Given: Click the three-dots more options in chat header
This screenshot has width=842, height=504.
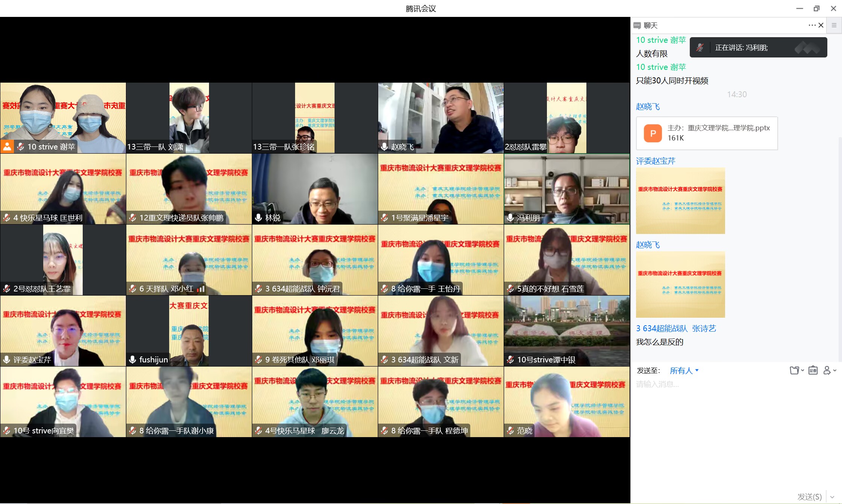Looking at the screenshot, I should tap(812, 25).
